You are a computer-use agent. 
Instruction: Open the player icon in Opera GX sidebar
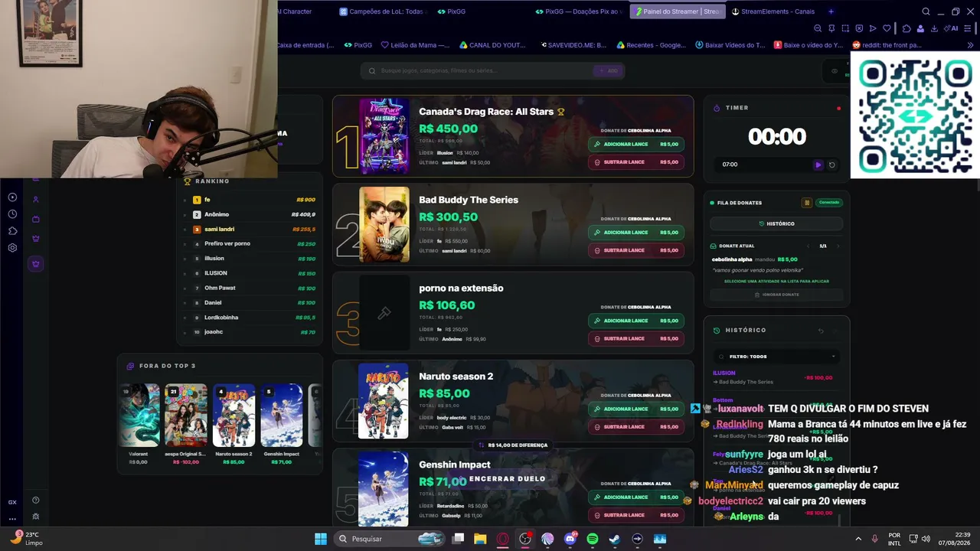pos(12,197)
